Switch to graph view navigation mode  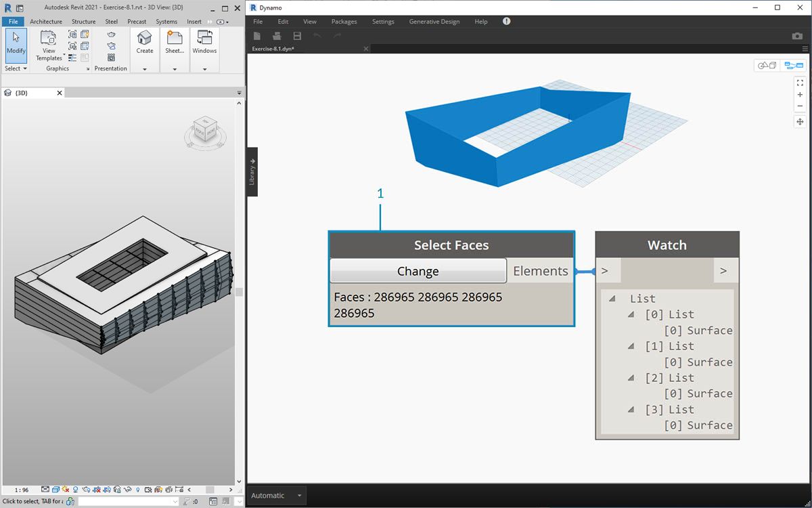[x=793, y=66]
